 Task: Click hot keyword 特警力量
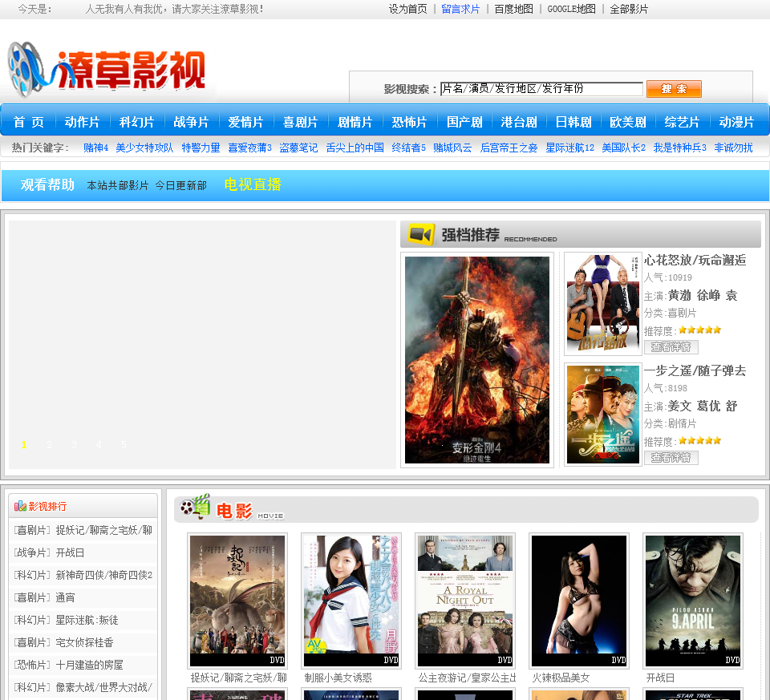(201, 148)
